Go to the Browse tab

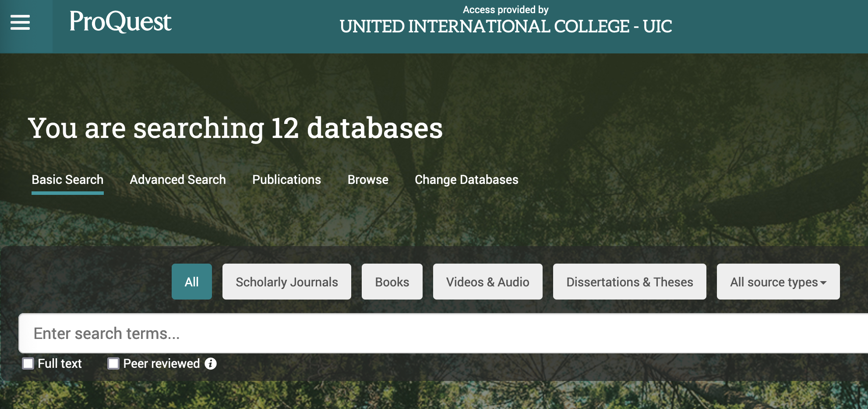coord(368,180)
